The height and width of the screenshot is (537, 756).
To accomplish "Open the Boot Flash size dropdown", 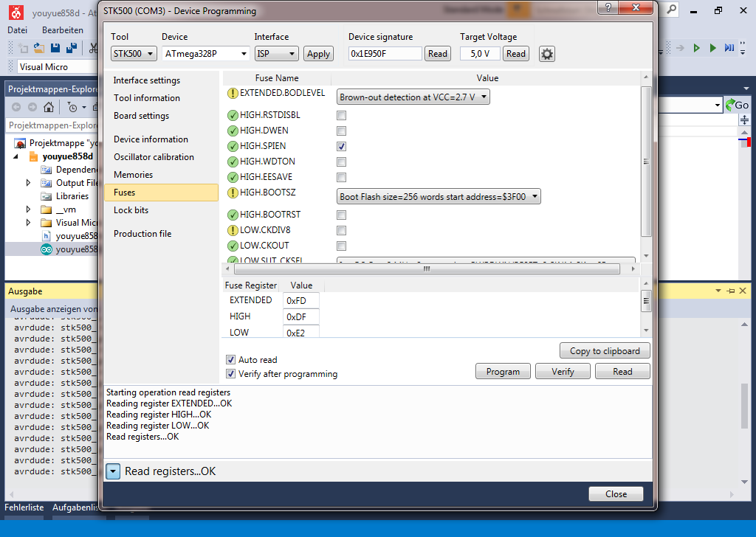I will (439, 196).
